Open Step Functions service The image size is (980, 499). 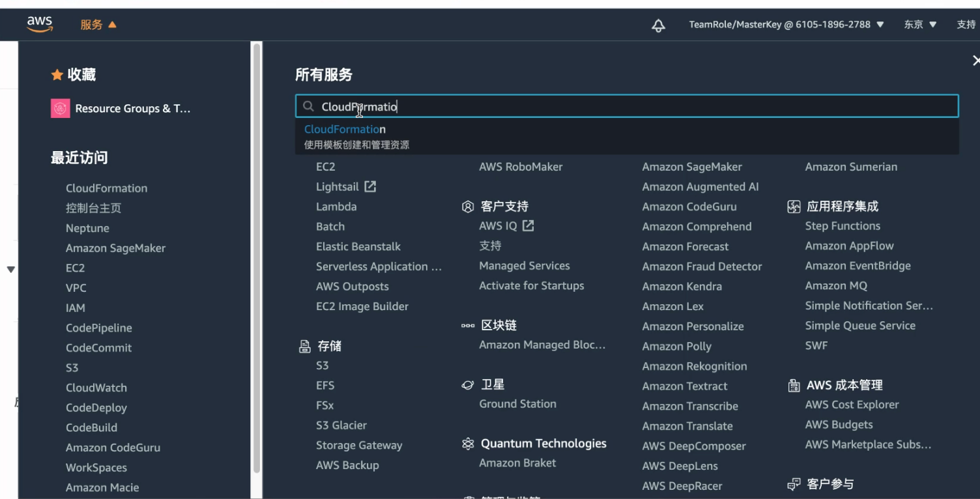point(843,226)
